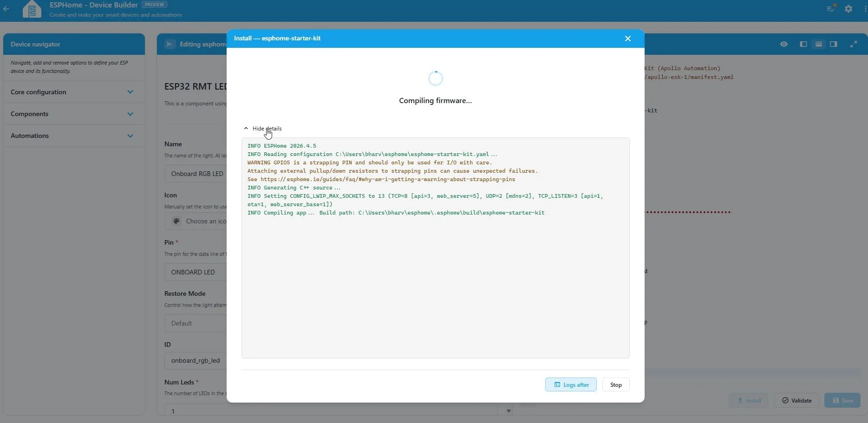Click the 'Attaching external pullup/down resistors' log line
This screenshot has width=868, height=423.
392,171
